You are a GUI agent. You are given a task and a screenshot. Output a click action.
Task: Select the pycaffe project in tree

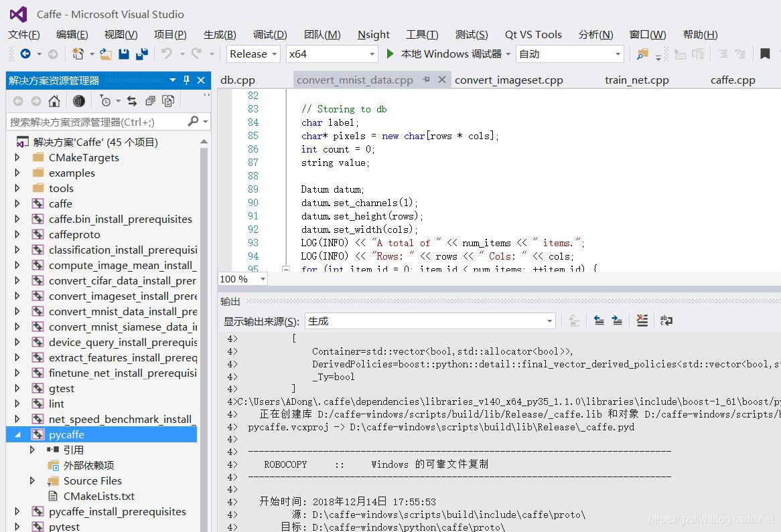(66, 435)
